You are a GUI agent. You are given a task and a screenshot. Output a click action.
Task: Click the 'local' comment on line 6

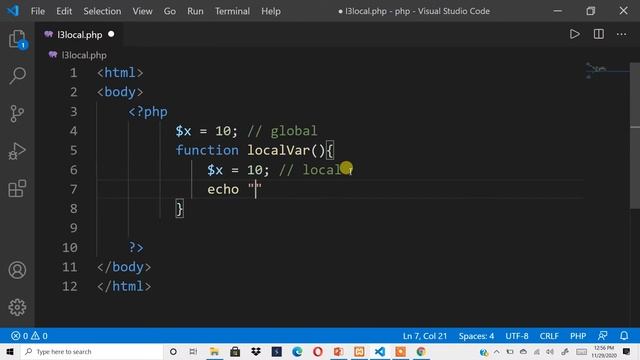pyautogui.click(x=322, y=170)
